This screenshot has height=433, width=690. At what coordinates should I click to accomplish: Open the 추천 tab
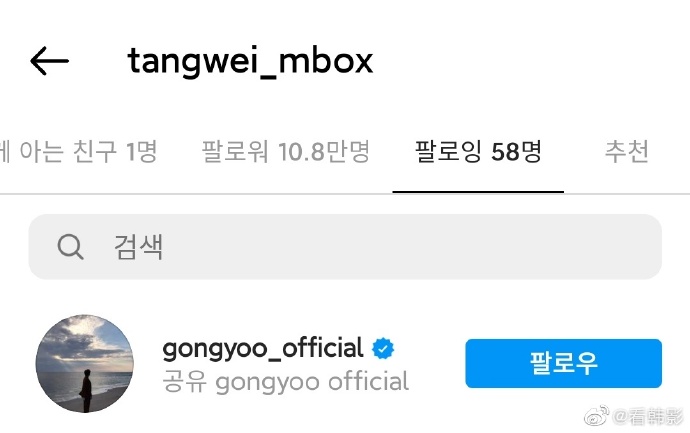(627, 151)
